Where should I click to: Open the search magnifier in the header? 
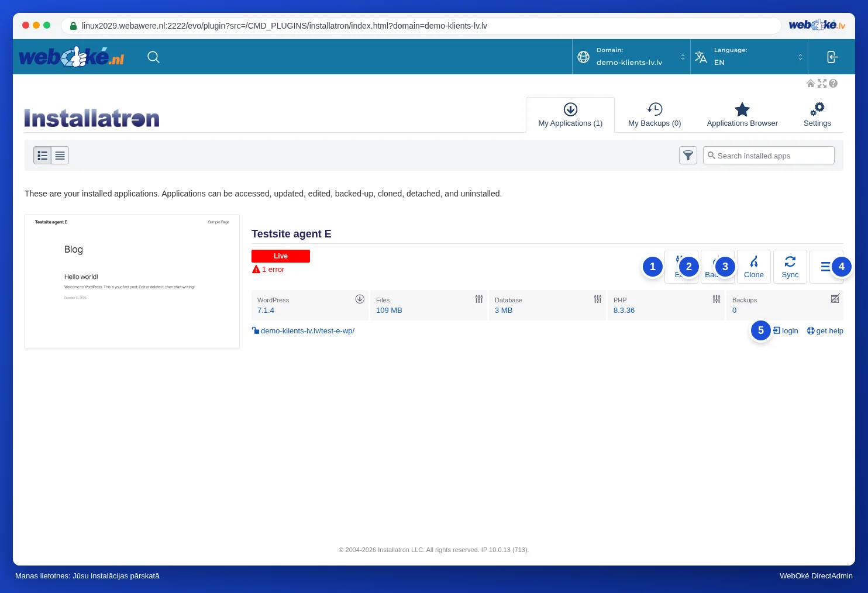point(153,57)
